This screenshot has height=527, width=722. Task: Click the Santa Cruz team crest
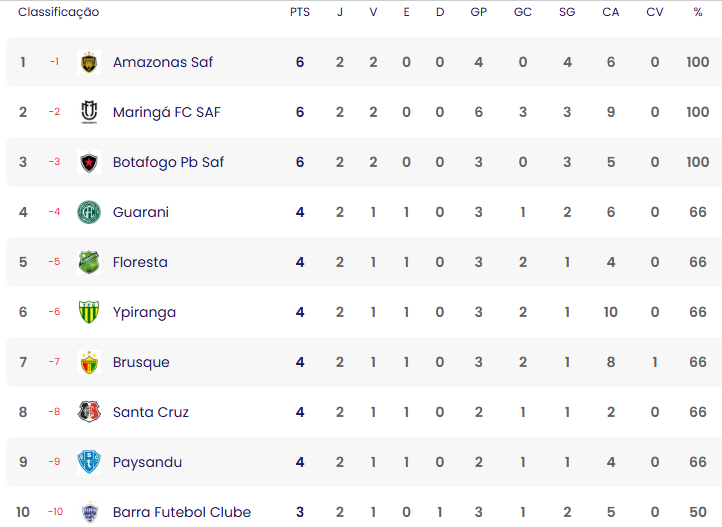pyautogui.click(x=89, y=412)
